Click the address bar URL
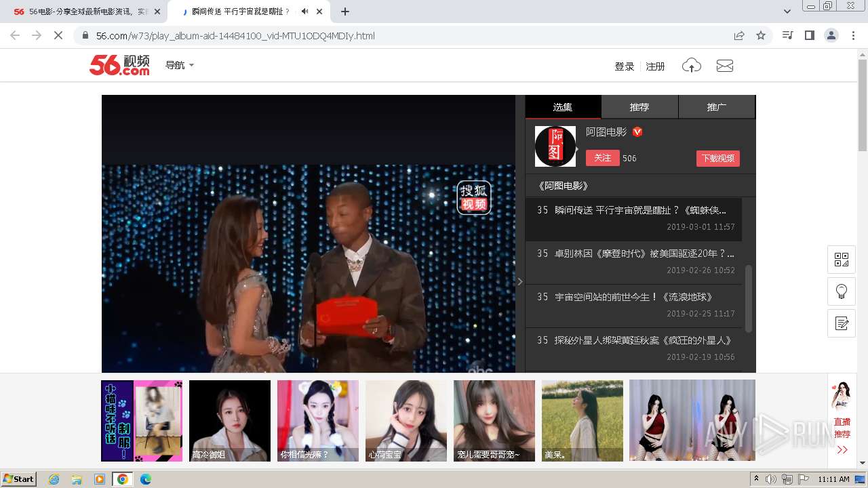This screenshot has width=868, height=488. click(235, 36)
